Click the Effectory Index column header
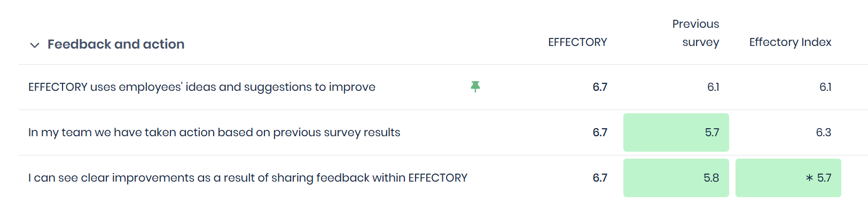The image size is (868, 219). (x=790, y=42)
